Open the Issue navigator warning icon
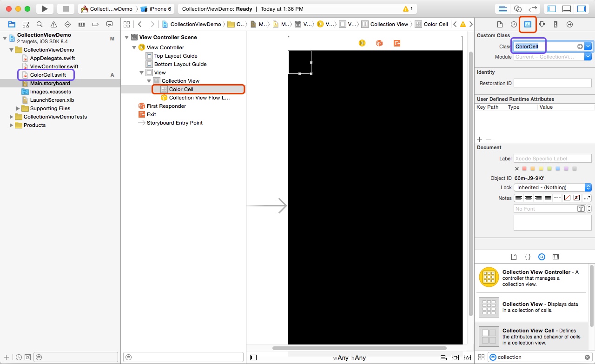Viewport: 595px width, 364px height. click(x=54, y=24)
